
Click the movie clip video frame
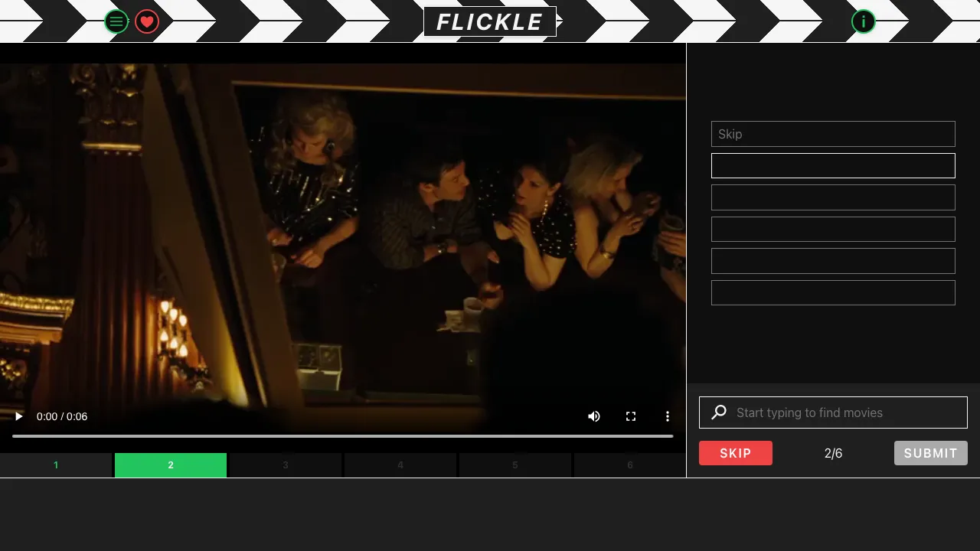(x=343, y=248)
